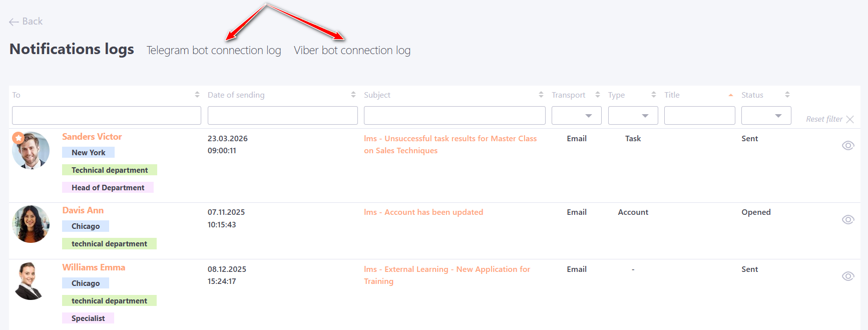
Task: Switch to Telegram bot connection log
Action: tap(214, 51)
